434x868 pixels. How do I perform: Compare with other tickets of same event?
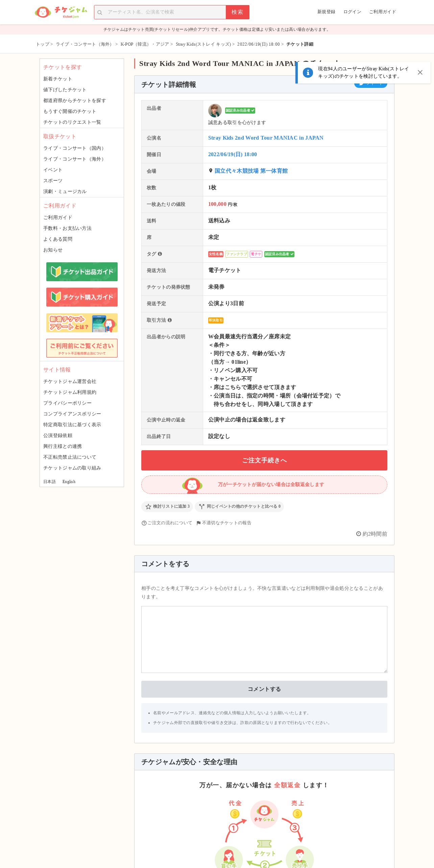[x=239, y=506]
